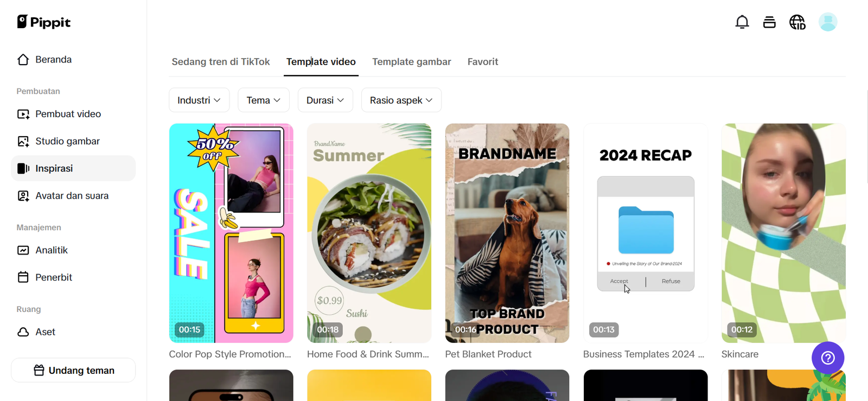This screenshot has width=868, height=401.
Task: Click the purple help question mark button
Action: tap(828, 358)
